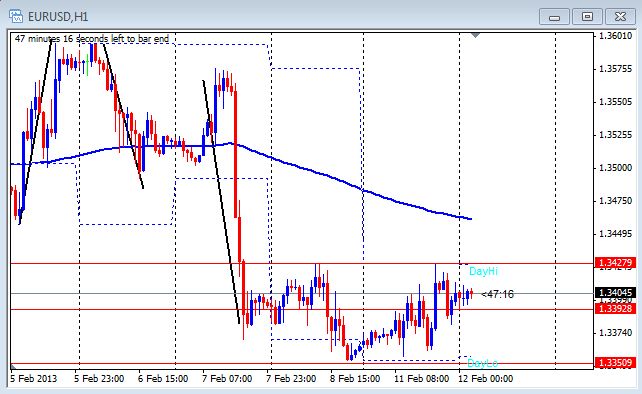The height and width of the screenshot is (394, 642).
Task: Maximize the EURUSD,H1 chart window
Action: tap(587, 17)
